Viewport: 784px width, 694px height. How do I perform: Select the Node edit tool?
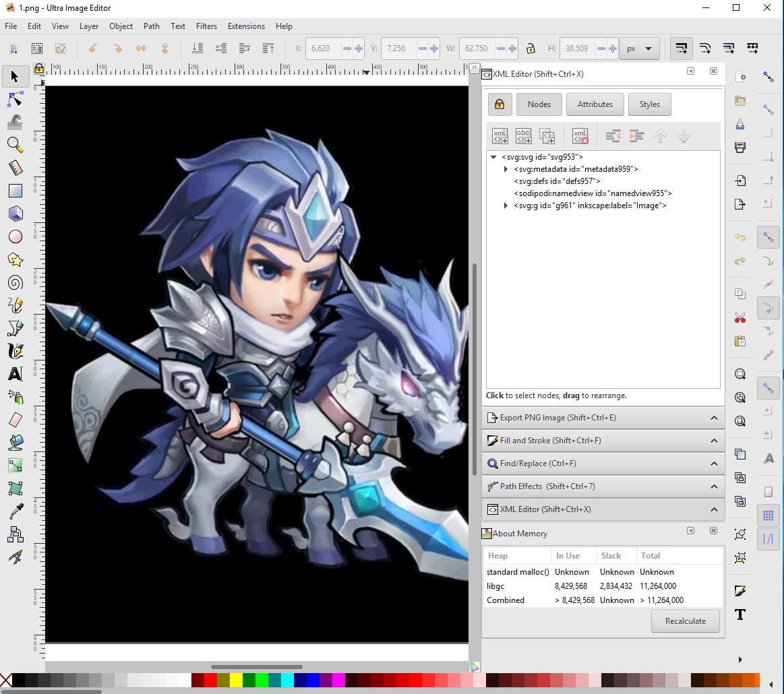[15, 100]
